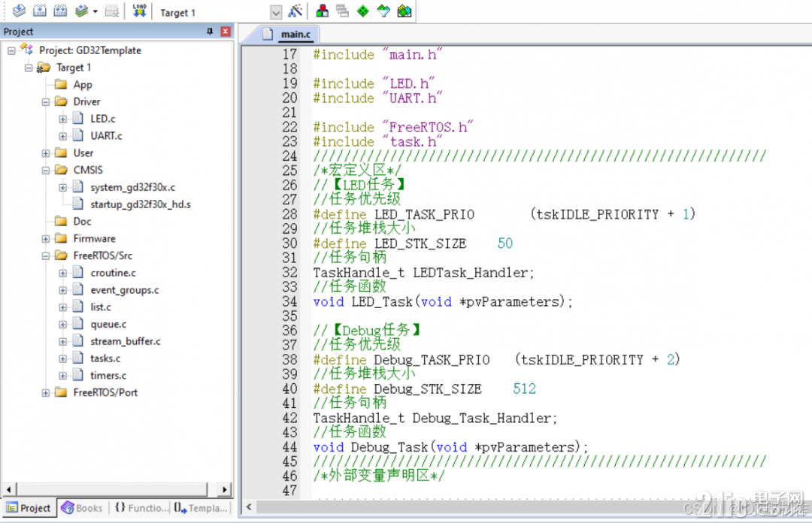Collapse the FreeRTOS/Src folder

point(46,255)
